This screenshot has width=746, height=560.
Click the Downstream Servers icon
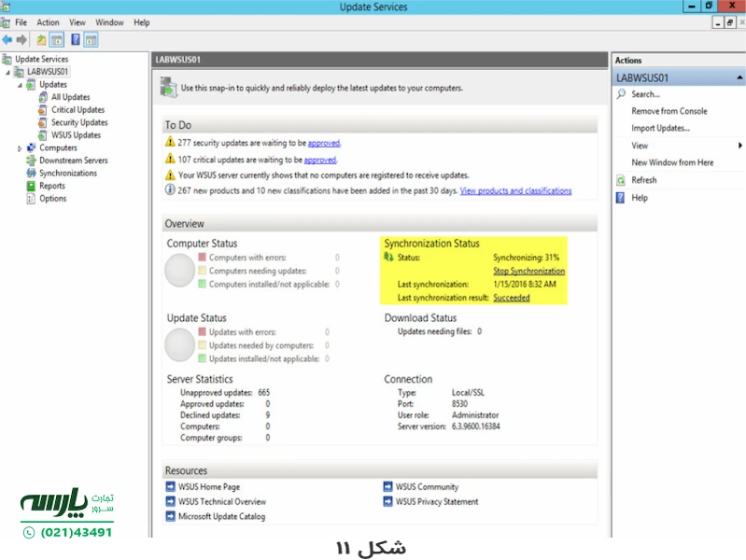click(x=31, y=161)
